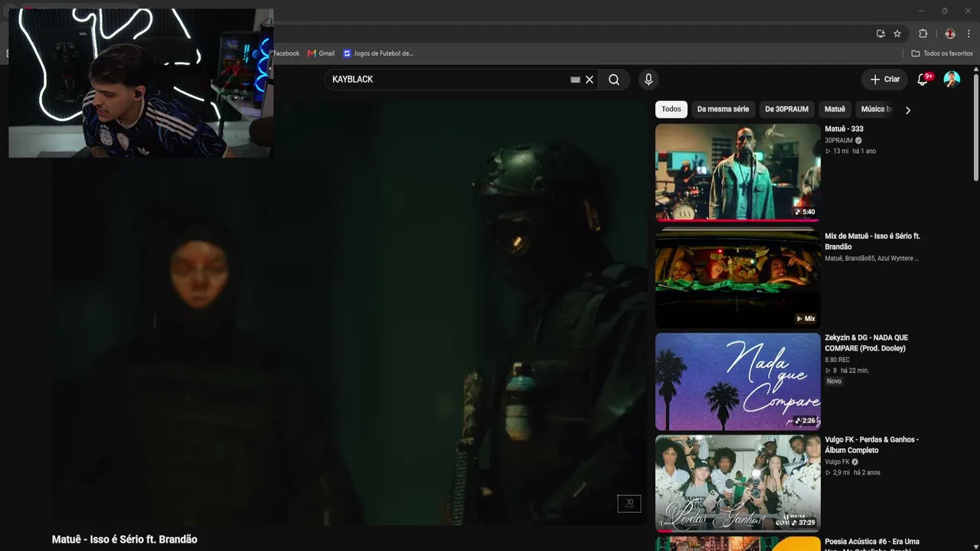
Task: Minimize the Chrome window
Action: coord(921,11)
